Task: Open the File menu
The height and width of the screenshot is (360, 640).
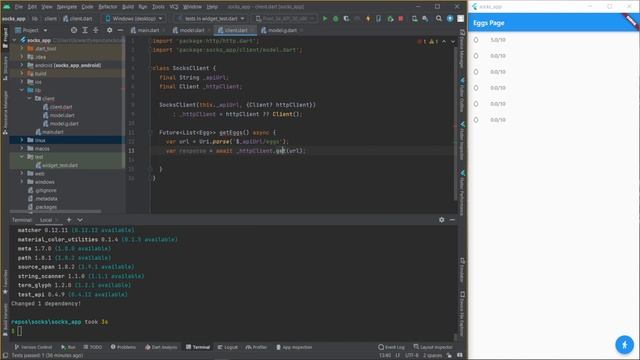Action: [19, 7]
